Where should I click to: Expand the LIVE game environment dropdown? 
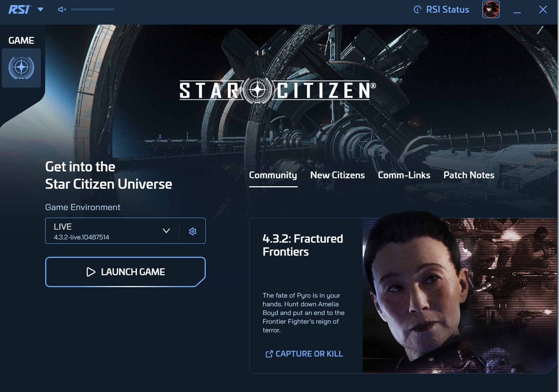(166, 231)
